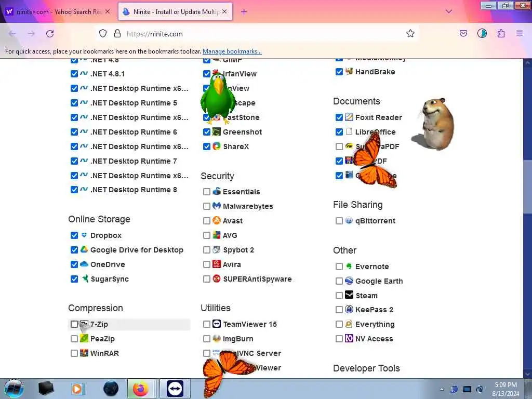Open the Windows Start button

tap(14, 389)
